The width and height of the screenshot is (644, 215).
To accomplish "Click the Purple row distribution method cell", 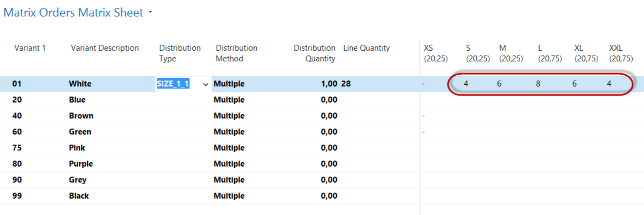I will tap(229, 164).
